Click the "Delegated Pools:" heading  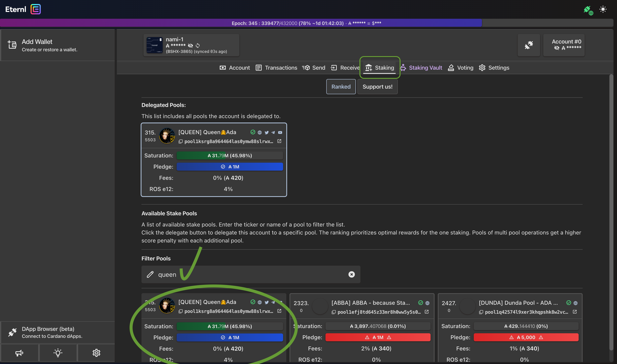pyautogui.click(x=163, y=105)
